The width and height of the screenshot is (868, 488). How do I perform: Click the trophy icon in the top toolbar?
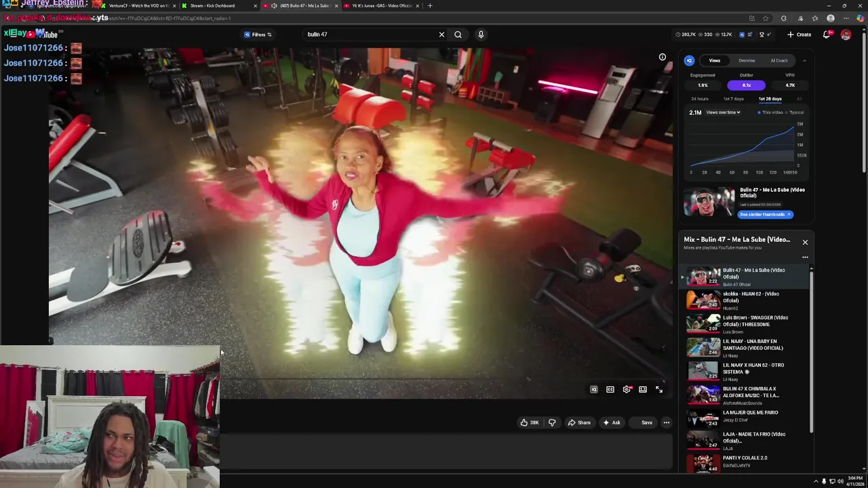coord(762,35)
